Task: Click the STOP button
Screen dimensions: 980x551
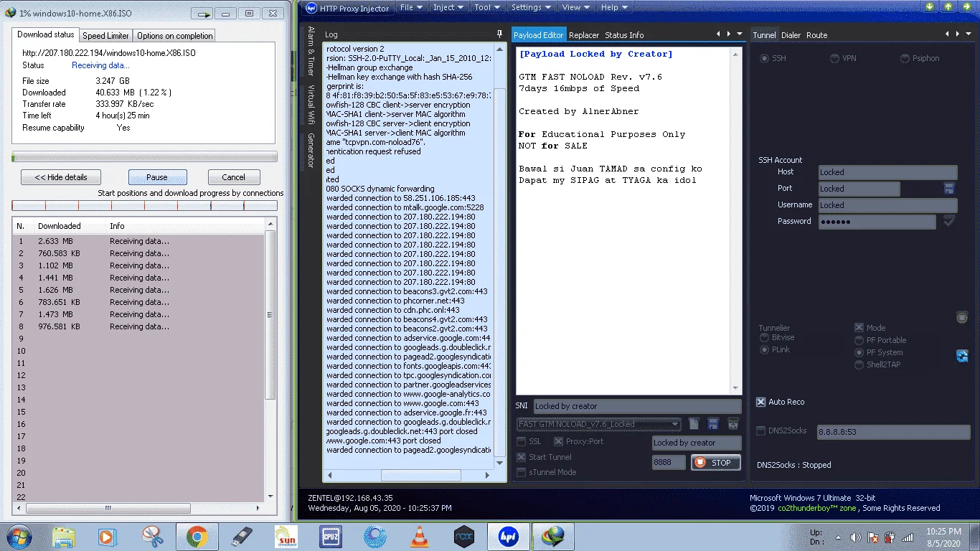Action: pos(715,463)
